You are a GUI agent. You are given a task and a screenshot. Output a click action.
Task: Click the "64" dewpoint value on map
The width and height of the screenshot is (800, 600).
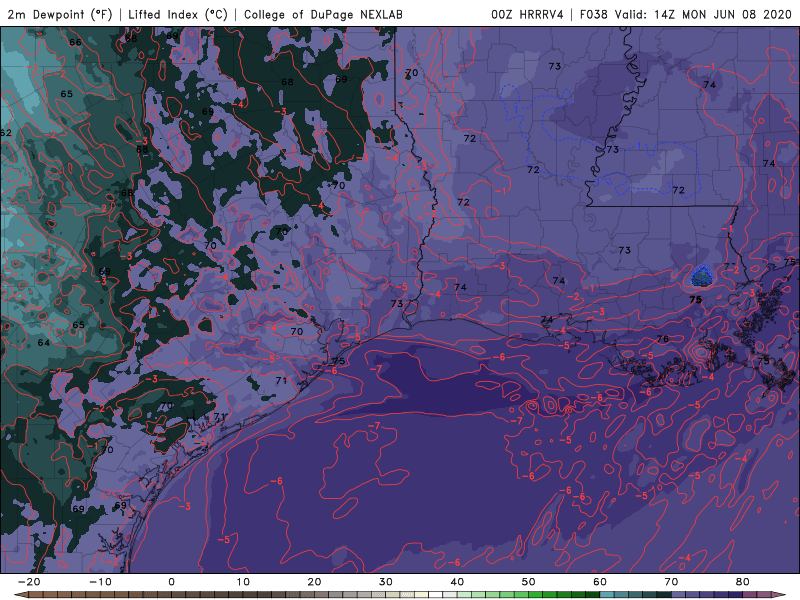point(44,342)
